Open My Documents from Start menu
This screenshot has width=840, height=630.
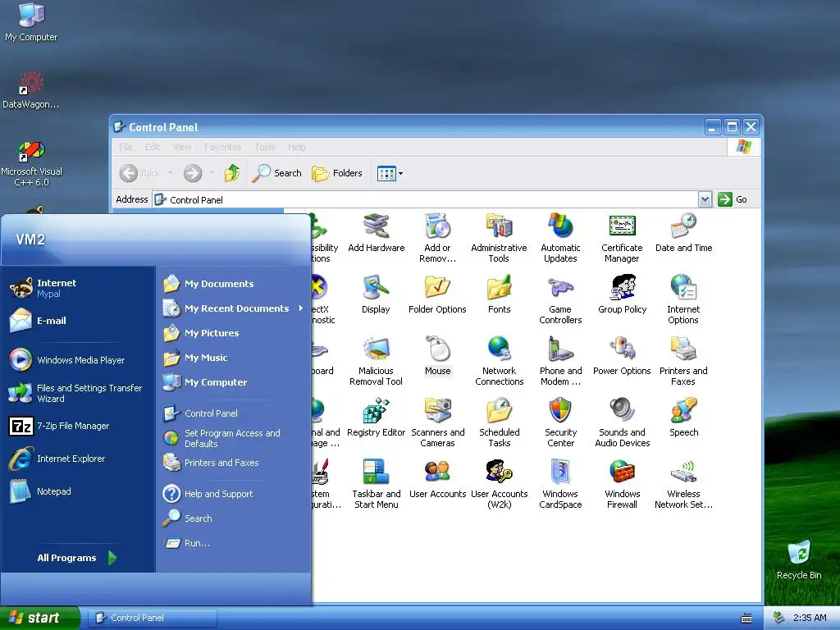pyautogui.click(x=209, y=284)
